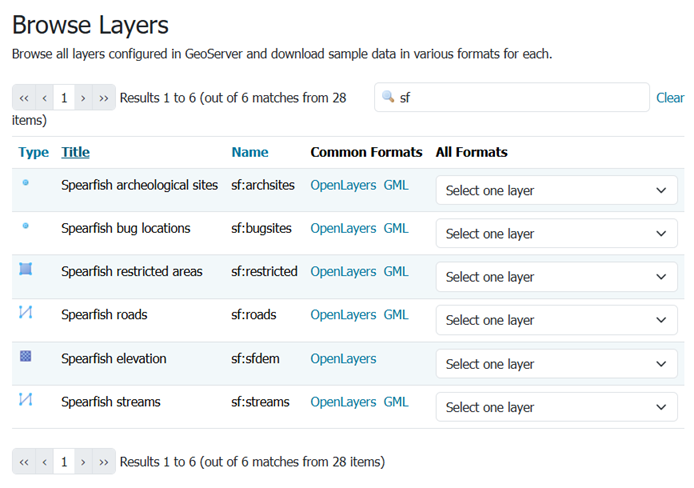Sort layers by Type column header

pos(33,152)
